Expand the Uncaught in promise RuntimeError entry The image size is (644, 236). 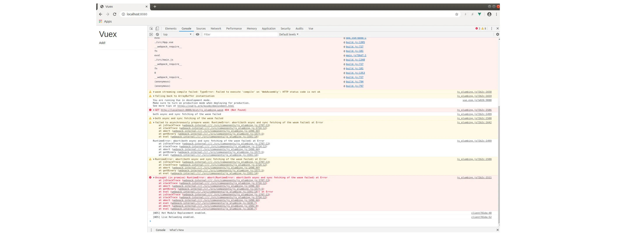click(154, 178)
